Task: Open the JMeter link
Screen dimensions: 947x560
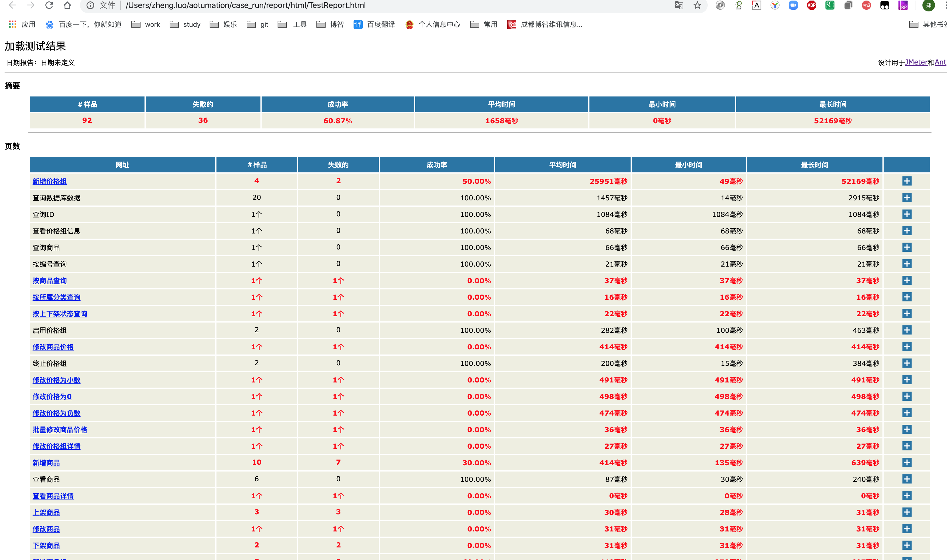Action: pyautogui.click(x=916, y=62)
